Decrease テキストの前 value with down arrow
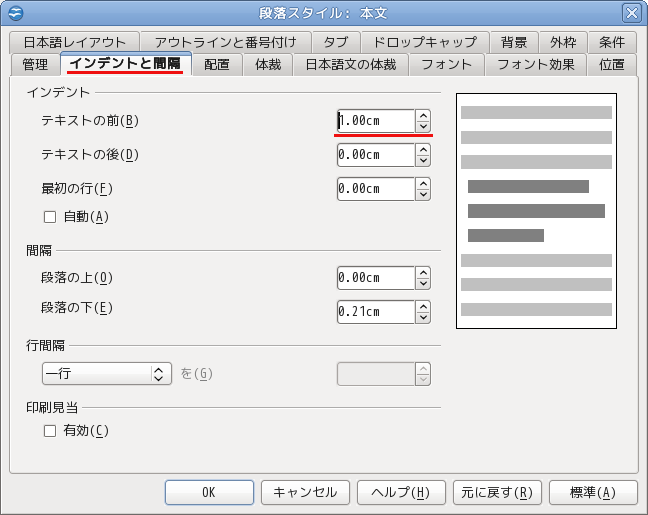Screen dimensions: 648x515 pos(423,126)
